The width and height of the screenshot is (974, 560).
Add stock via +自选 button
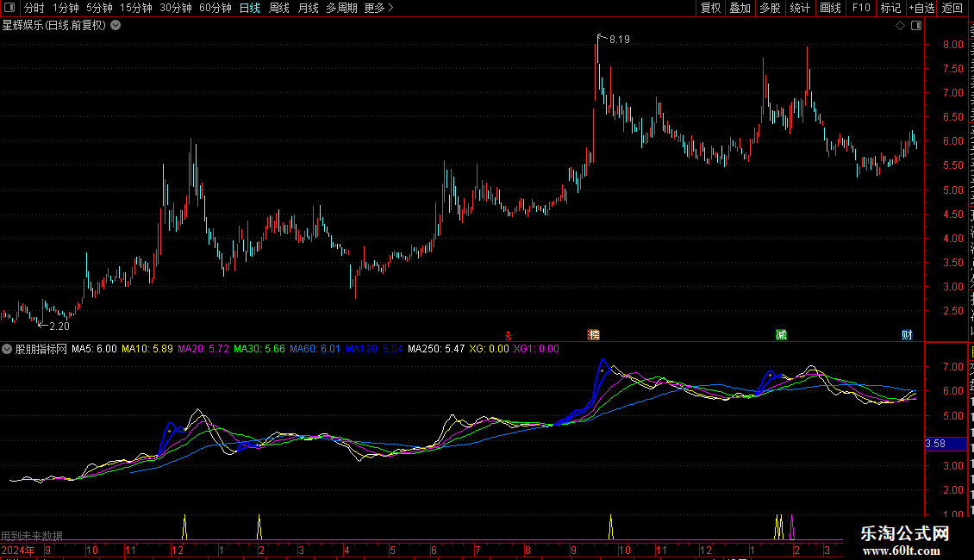pos(921,8)
